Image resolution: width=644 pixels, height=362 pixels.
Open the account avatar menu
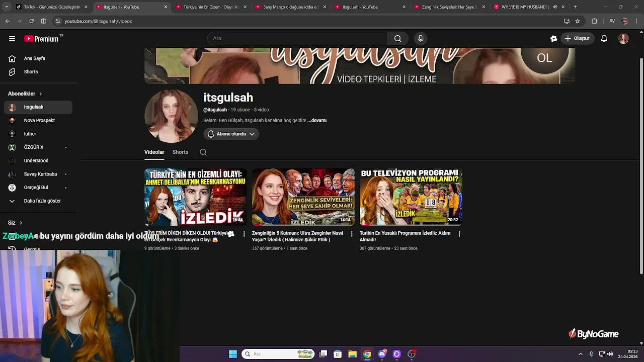[x=623, y=39]
